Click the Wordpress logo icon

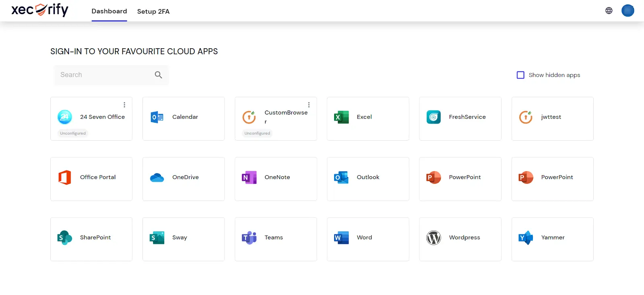pyautogui.click(x=433, y=238)
